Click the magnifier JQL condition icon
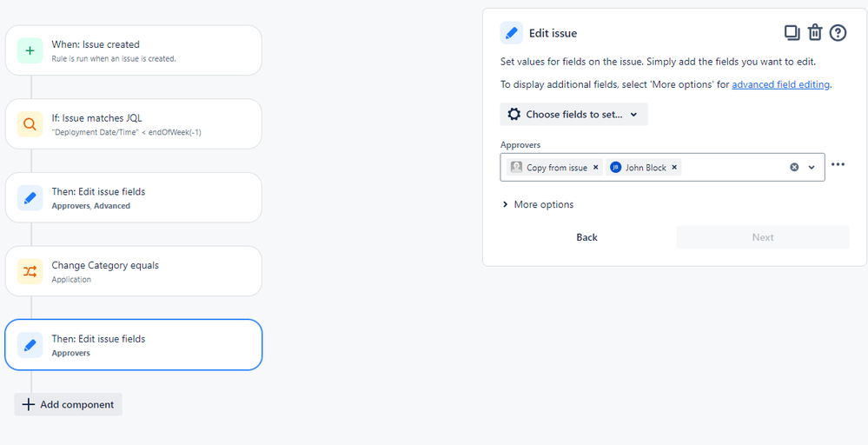This screenshot has width=868, height=445. coord(30,124)
